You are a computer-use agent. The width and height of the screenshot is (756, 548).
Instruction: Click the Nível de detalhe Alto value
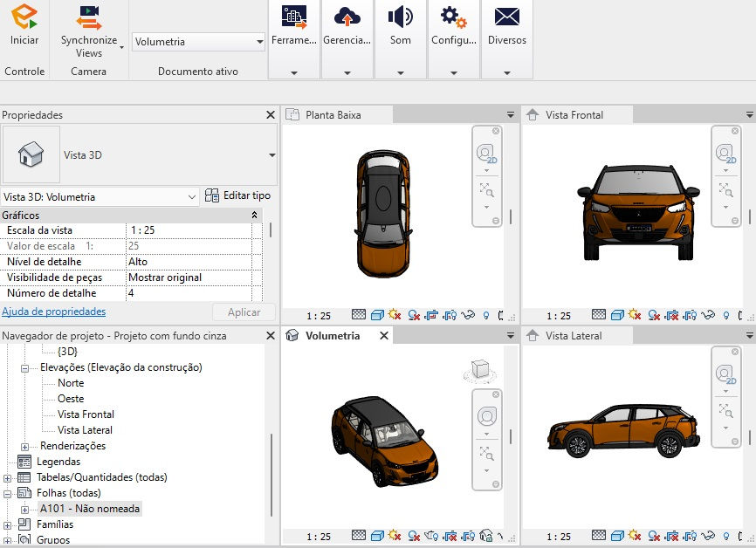pos(189,262)
